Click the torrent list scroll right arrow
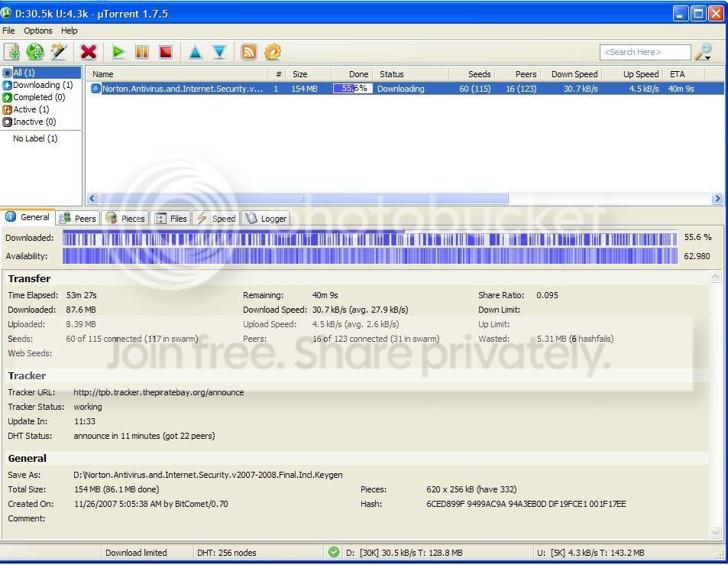The image size is (728, 565). 717,199
